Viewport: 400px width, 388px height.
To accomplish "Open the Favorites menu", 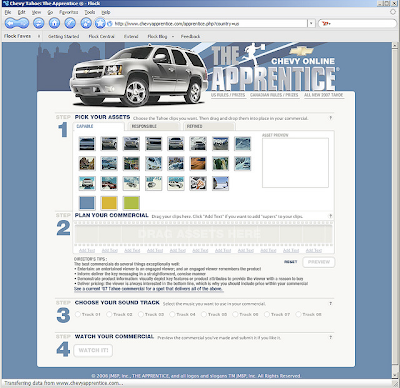I will pyautogui.click(x=68, y=12).
